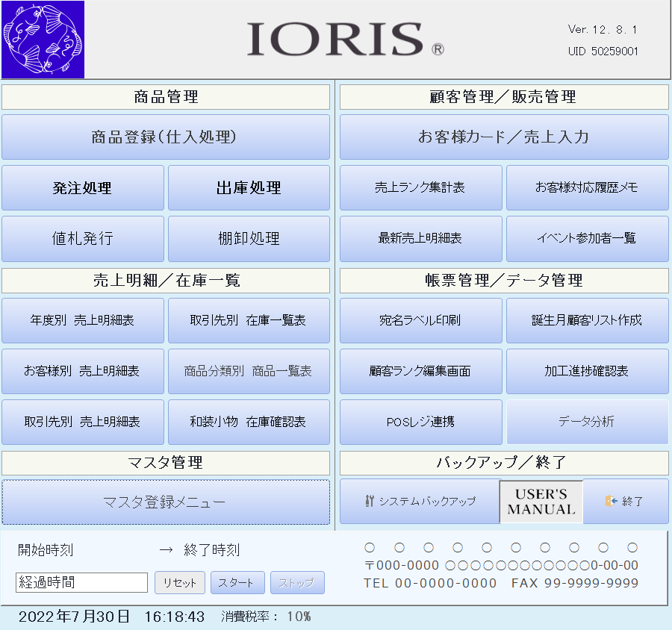
Task: Click the wrench icon on システムバックアップ
Action: pyautogui.click(x=370, y=501)
